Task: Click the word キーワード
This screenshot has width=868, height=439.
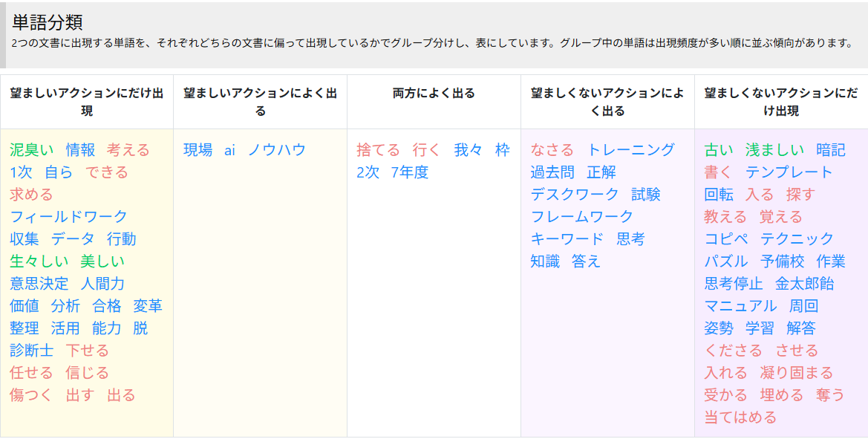Action: [x=567, y=239]
